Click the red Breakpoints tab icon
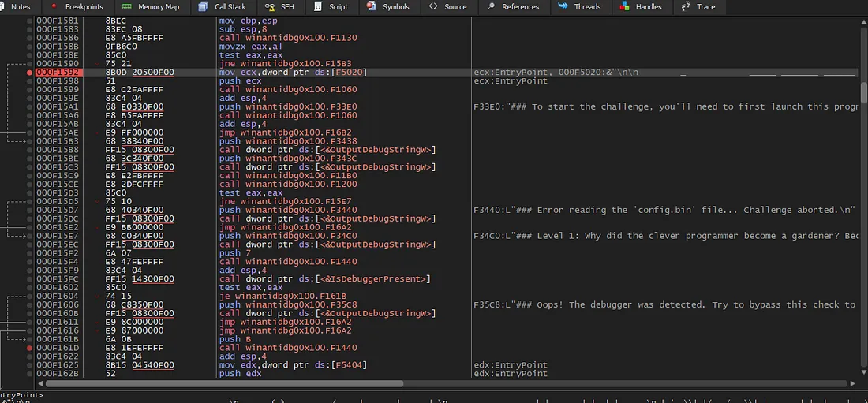Viewport: 868px width, 403px height. [54, 7]
